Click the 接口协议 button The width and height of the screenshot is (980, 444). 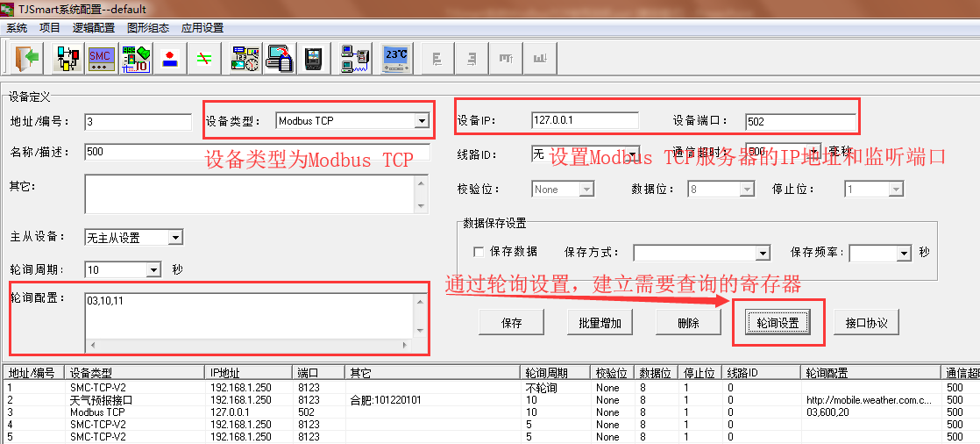[x=866, y=323]
